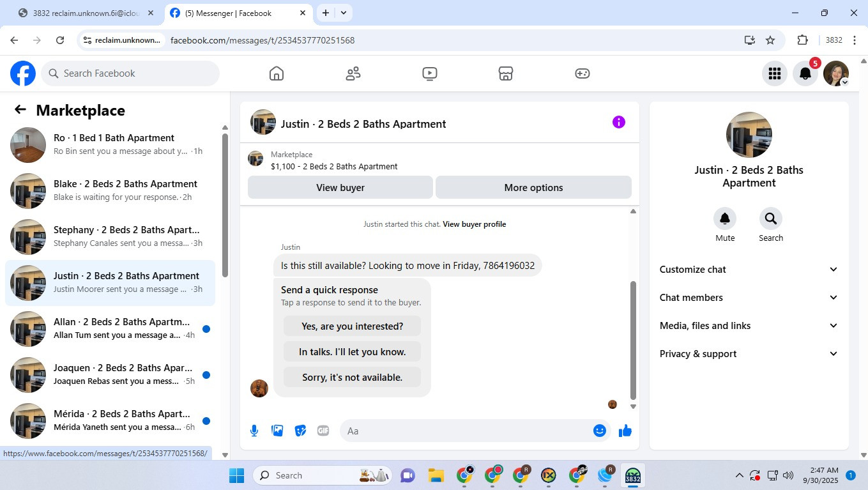Open the browser extensions puzzle icon
Screen dimensions: 868x490
click(803, 40)
